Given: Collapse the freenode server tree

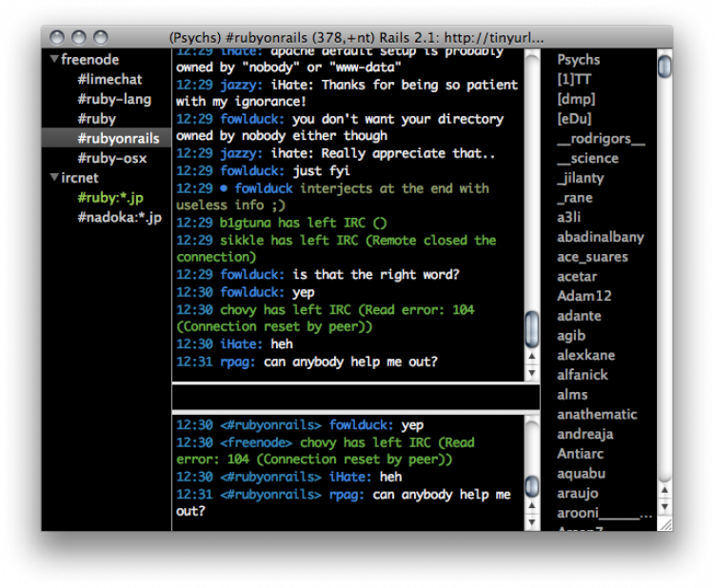Looking at the screenshot, I should point(54,59).
